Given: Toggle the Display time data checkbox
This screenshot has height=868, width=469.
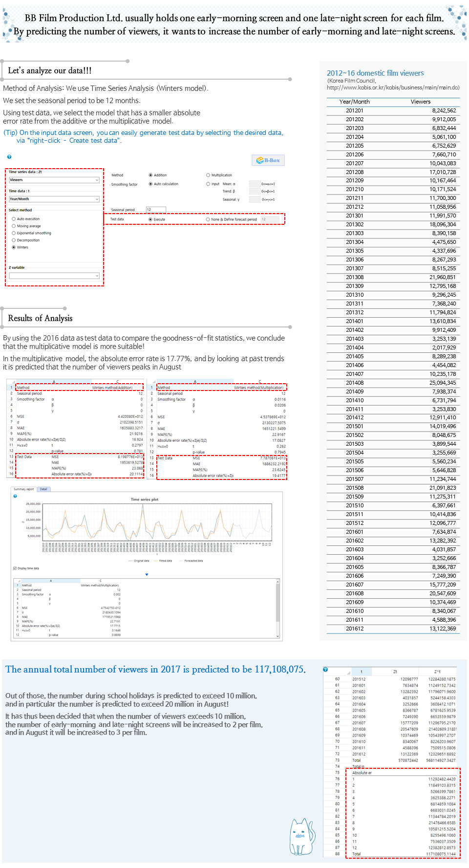Looking at the screenshot, I should point(15,568).
